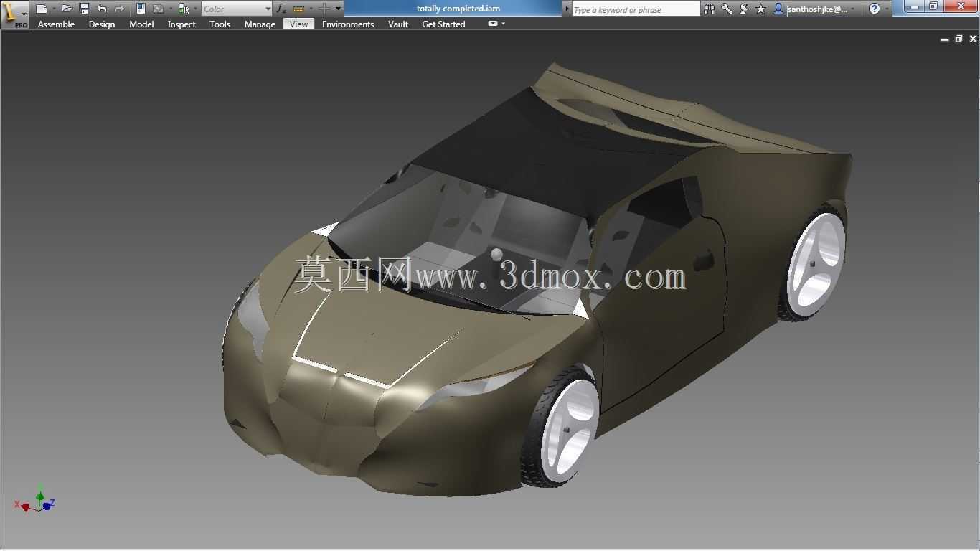Open the Color appearance combo box
Image resolution: width=980 pixels, height=551 pixels.
point(237,9)
